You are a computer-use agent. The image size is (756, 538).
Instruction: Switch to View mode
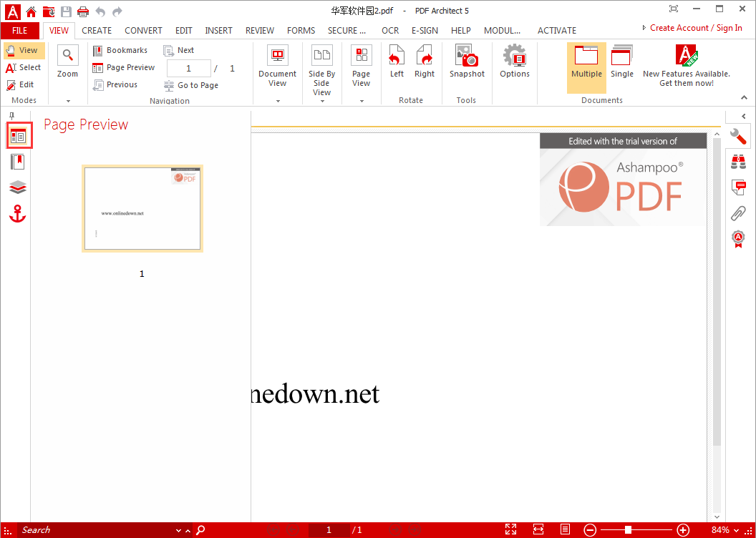click(x=24, y=50)
